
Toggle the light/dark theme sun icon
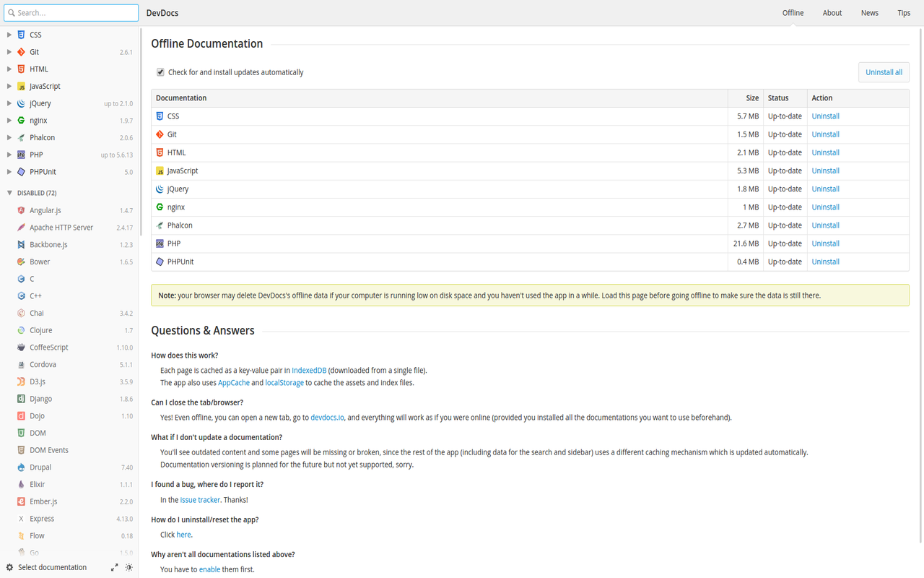[x=129, y=567]
